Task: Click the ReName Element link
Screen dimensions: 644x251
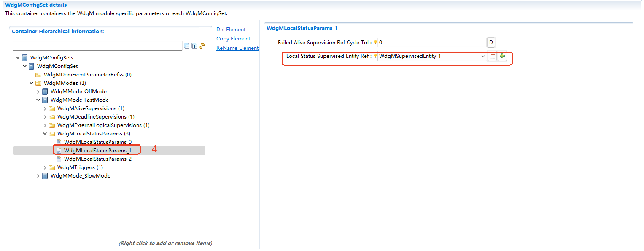Action: (x=237, y=48)
